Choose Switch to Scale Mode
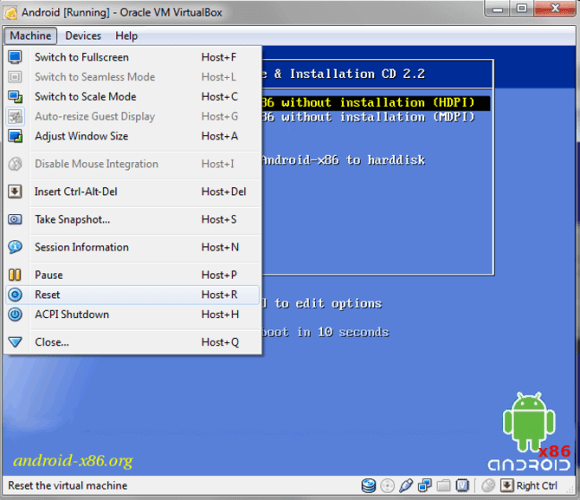The height and width of the screenshot is (500, 580). pyautogui.click(x=133, y=97)
